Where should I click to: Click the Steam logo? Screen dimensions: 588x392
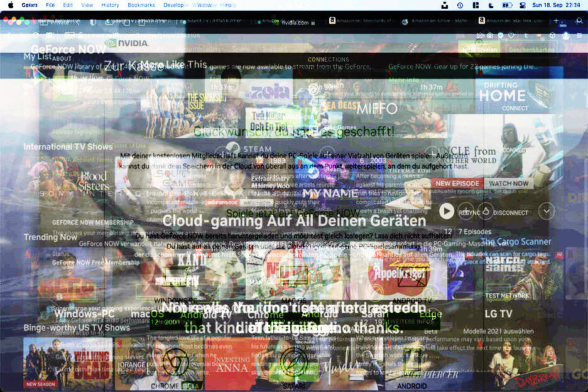[249, 150]
